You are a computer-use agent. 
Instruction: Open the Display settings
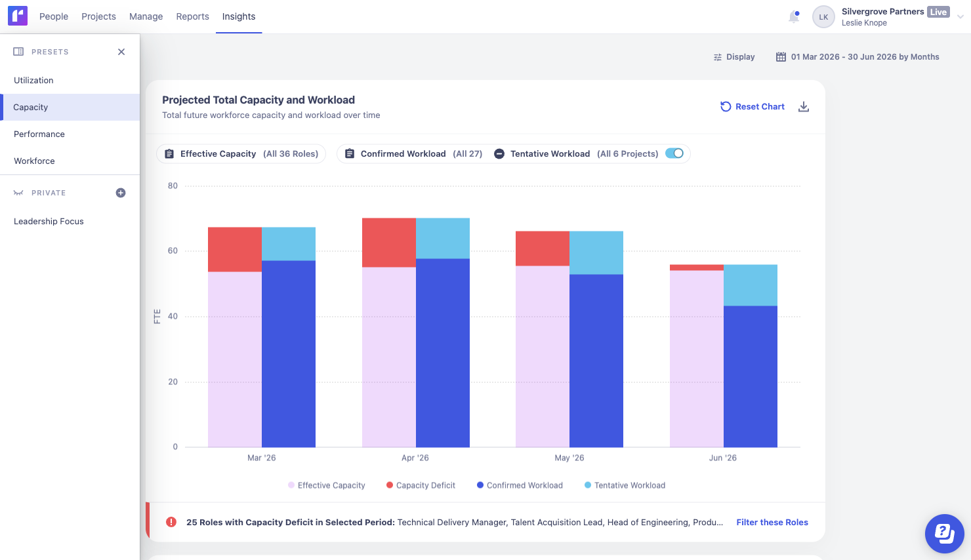(x=734, y=57)
